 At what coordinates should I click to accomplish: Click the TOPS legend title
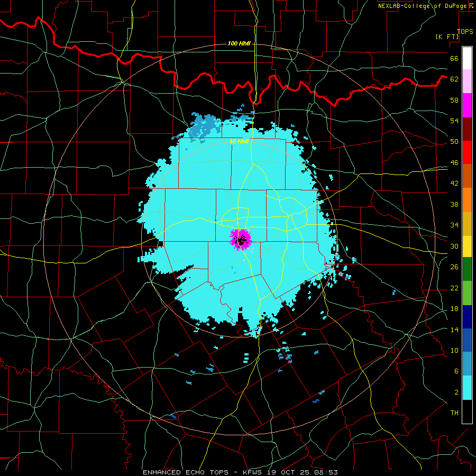click(x=465, y=31)
